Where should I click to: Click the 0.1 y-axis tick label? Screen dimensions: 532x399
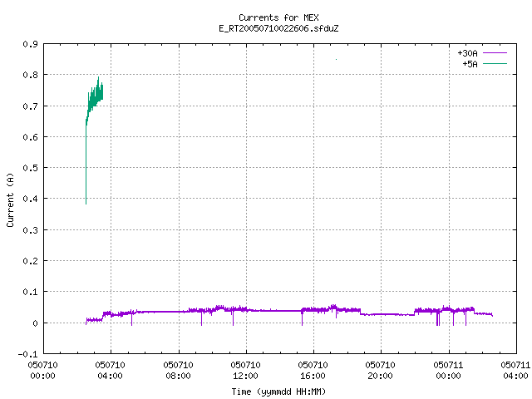(x=30, y=292)
